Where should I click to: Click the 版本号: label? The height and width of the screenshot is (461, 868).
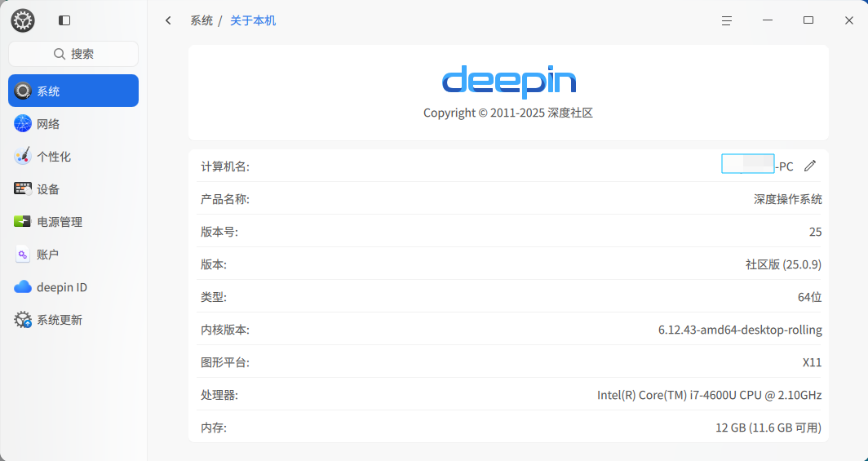tap(219, 232)
